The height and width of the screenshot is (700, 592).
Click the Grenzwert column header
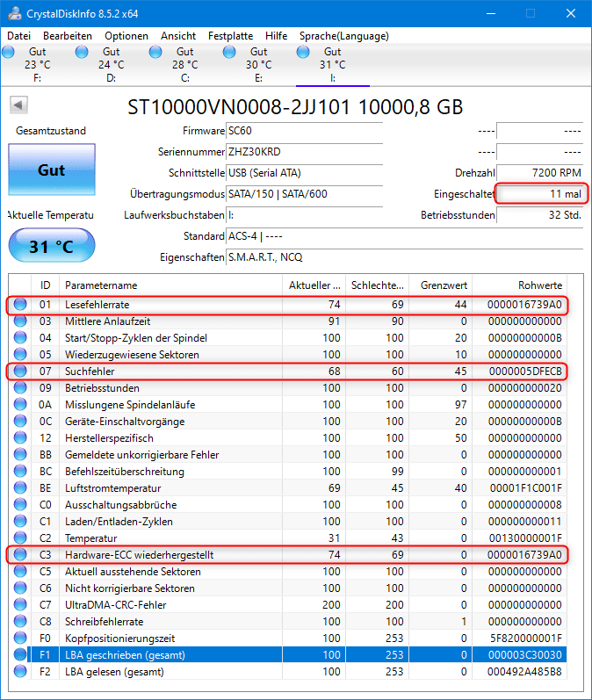point(440,285)
